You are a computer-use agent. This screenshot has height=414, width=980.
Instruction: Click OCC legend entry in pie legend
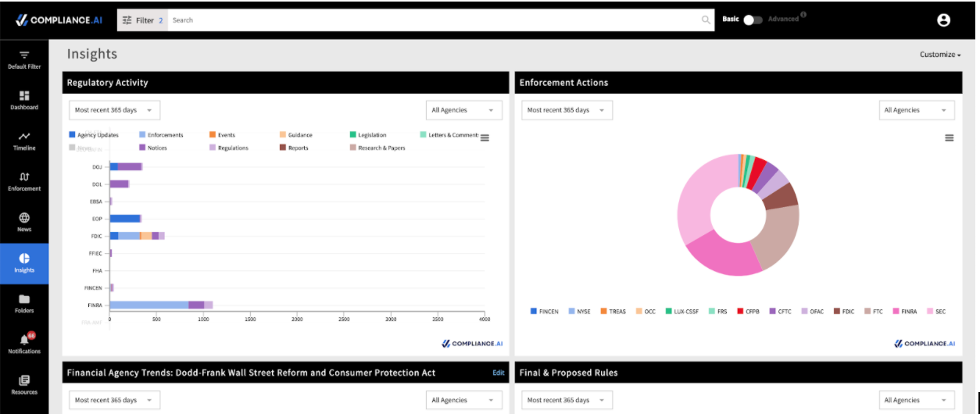(x=645, y=311)
